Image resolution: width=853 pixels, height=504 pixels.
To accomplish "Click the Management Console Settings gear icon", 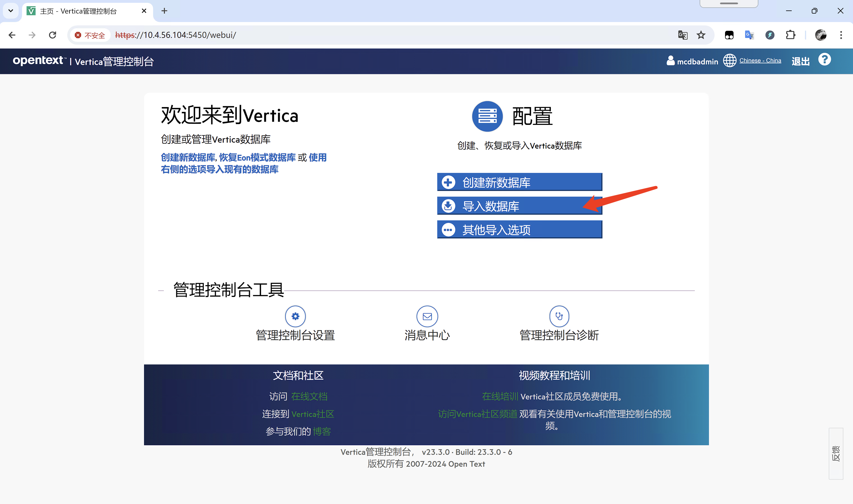I will [x=295, y=316].
